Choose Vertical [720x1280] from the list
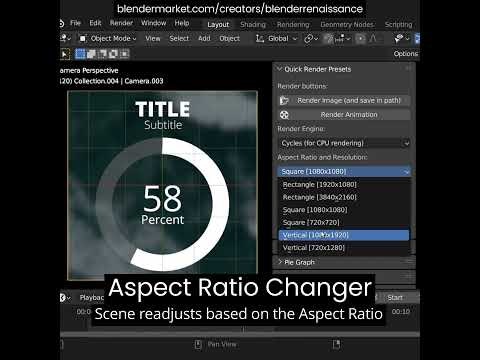 (x=344, y=248)
